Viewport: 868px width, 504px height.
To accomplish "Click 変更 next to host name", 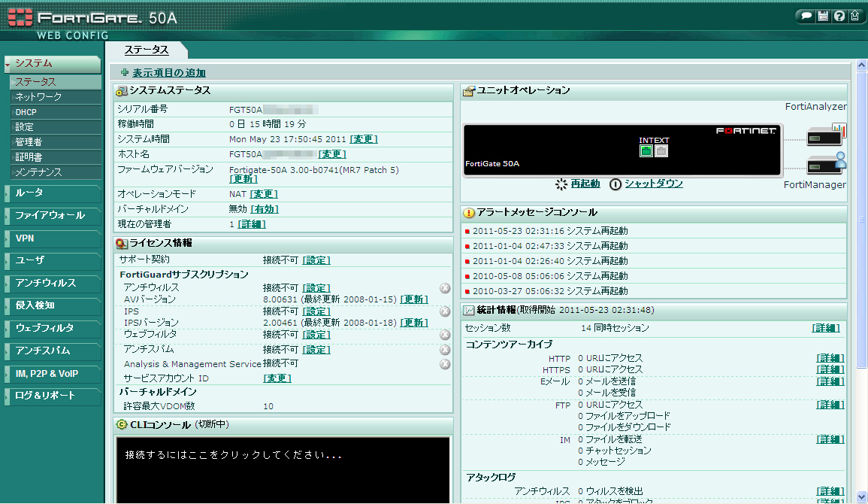I will [332, 154].
